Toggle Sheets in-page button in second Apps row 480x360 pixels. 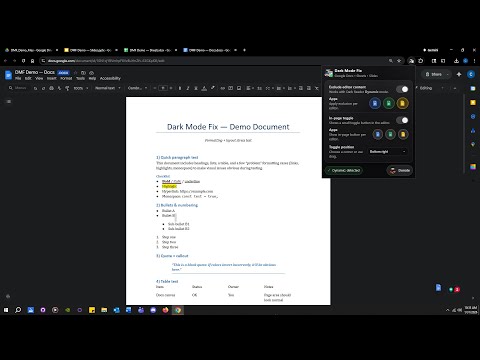tap(390, 134)
